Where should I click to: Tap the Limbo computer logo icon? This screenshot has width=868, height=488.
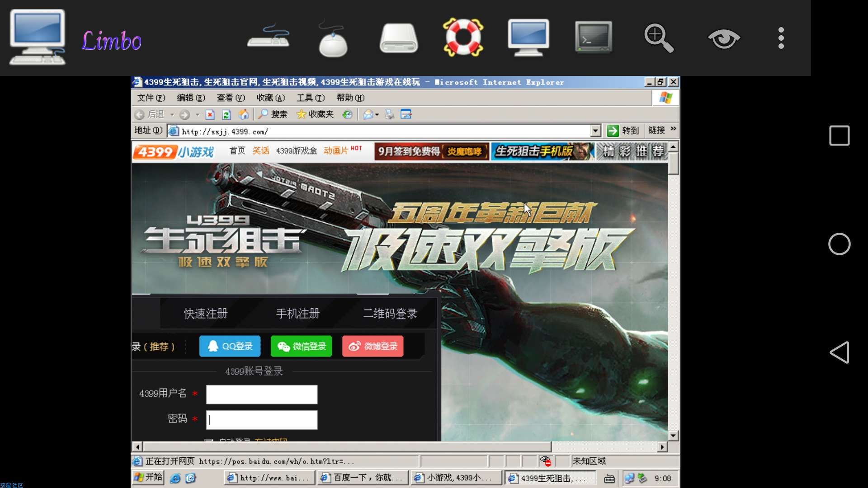click(x=38, y=37)
